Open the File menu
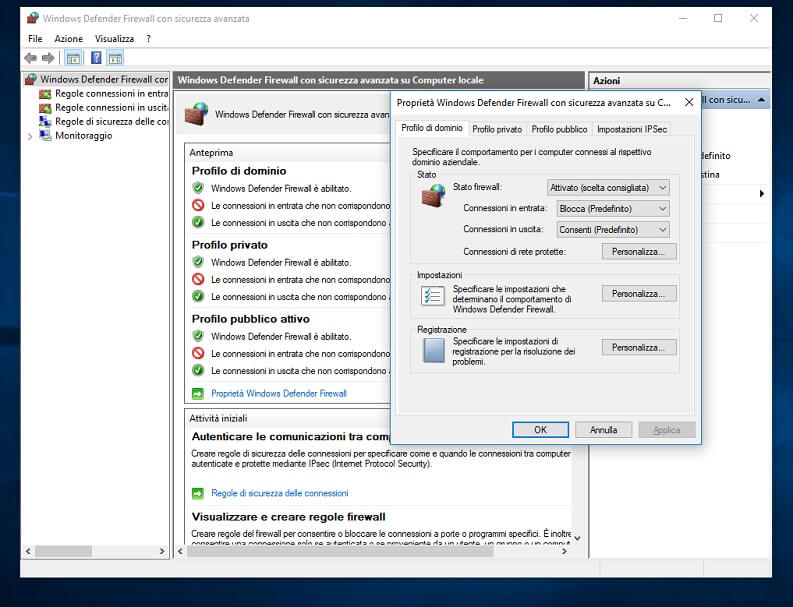This screenshot has width=793, height=607. (35, 38)
